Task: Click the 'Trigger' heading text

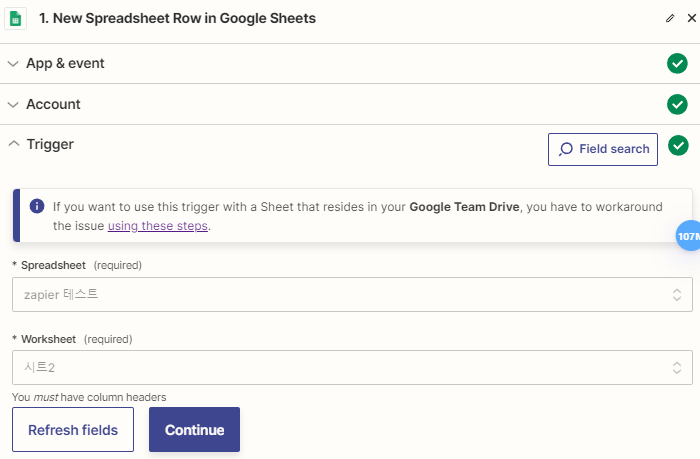Action: 50,144
